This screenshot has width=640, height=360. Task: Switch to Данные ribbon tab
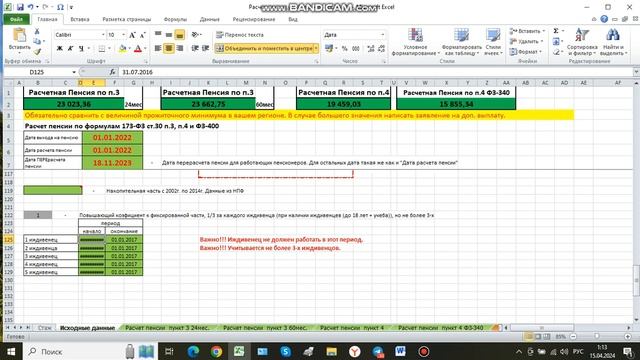click(209, 19)
